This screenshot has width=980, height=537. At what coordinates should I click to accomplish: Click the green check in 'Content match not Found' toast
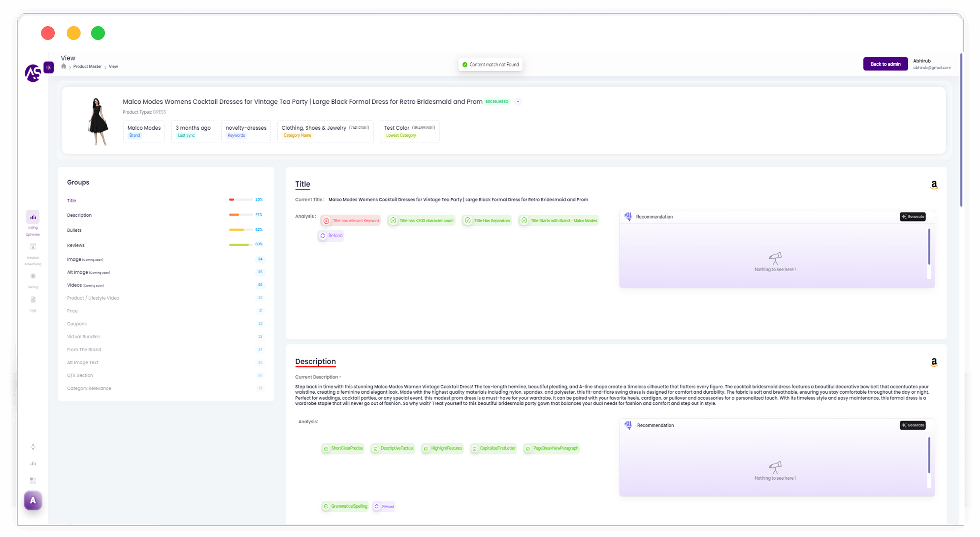click(465, 65)
